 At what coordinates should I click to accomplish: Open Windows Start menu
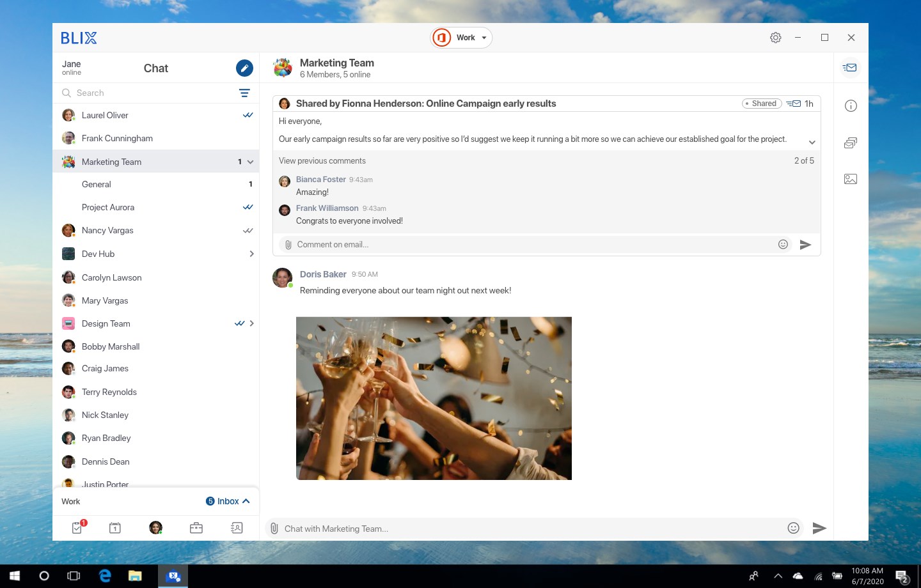14,576
